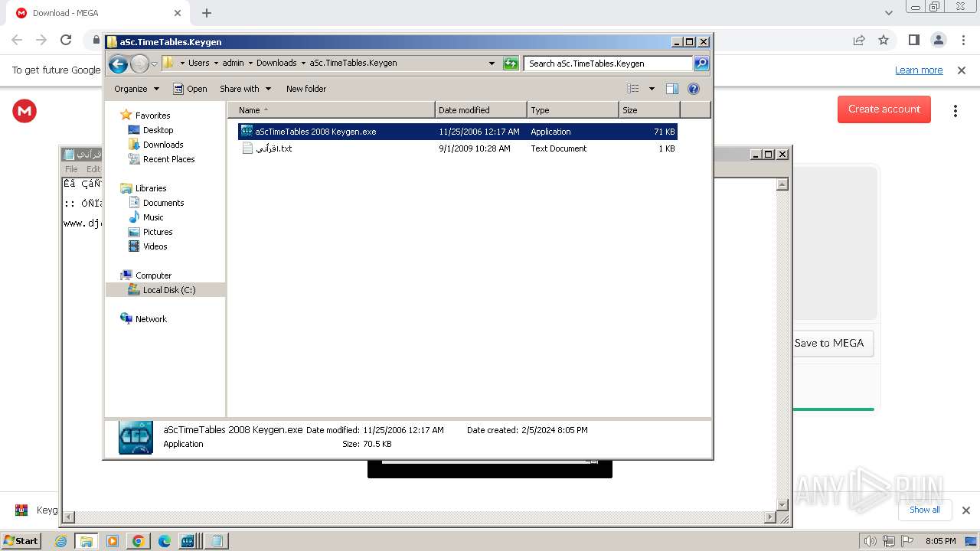Open the view options dropdown arrow
Viewport: 980px width, 551px height.
652,89
